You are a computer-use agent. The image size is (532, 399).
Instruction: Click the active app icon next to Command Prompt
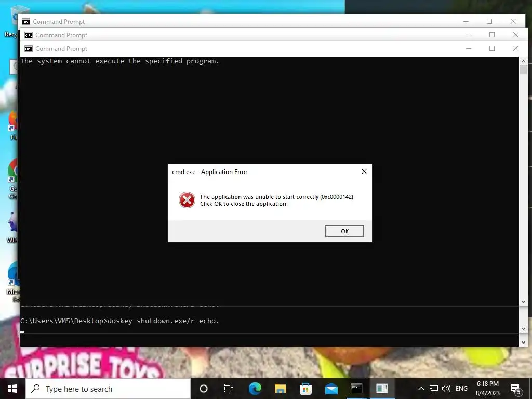382,389
